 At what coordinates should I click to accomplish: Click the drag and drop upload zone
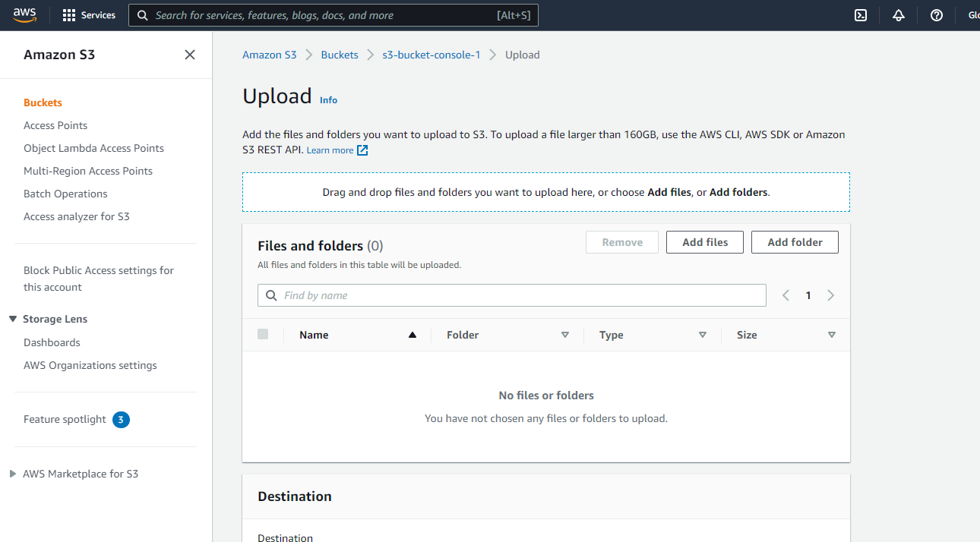point(546,192)
